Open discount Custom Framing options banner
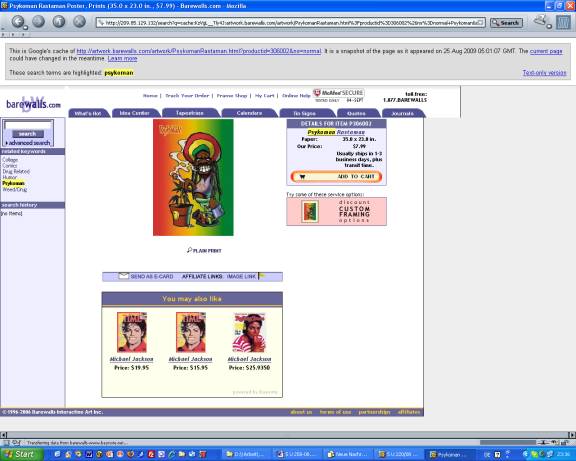The width and height of the screenshot is (576, 461). pos(336,211)
